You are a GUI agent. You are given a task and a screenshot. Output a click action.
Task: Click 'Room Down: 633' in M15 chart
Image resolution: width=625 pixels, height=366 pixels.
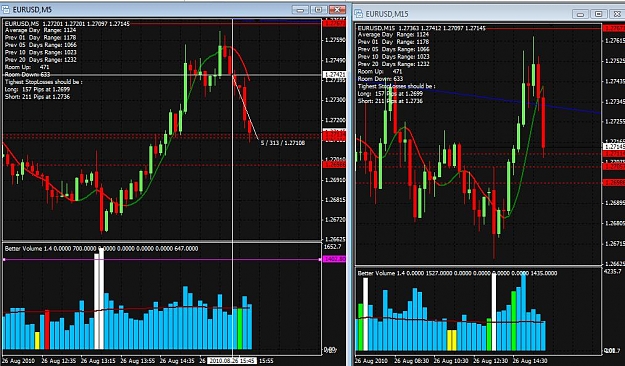tap(380, 79)
